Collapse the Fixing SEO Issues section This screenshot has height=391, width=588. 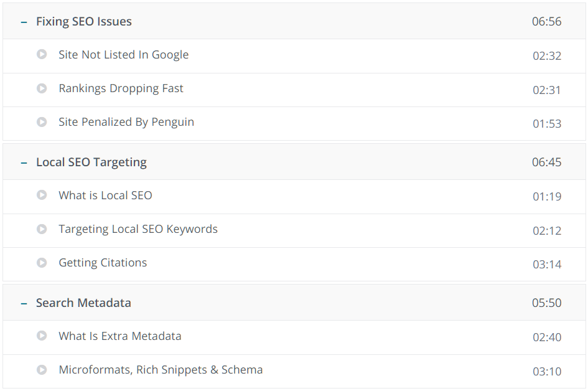[24, 22]
